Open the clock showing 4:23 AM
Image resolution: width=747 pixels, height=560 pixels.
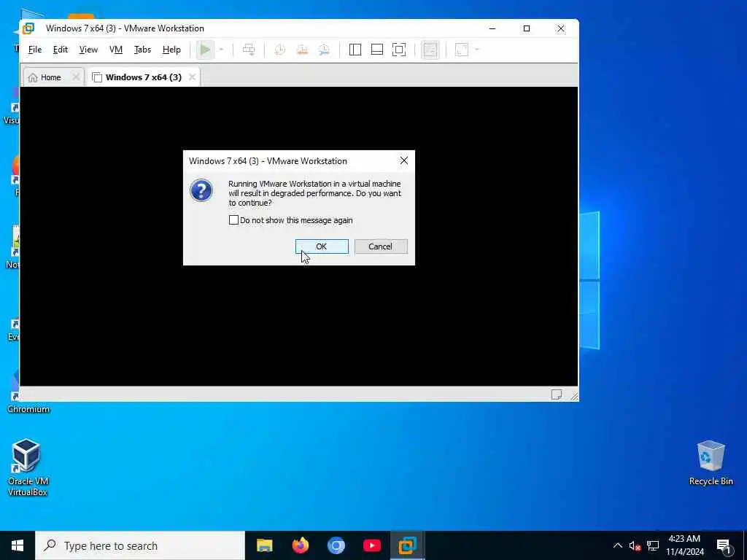coord(684,545)
